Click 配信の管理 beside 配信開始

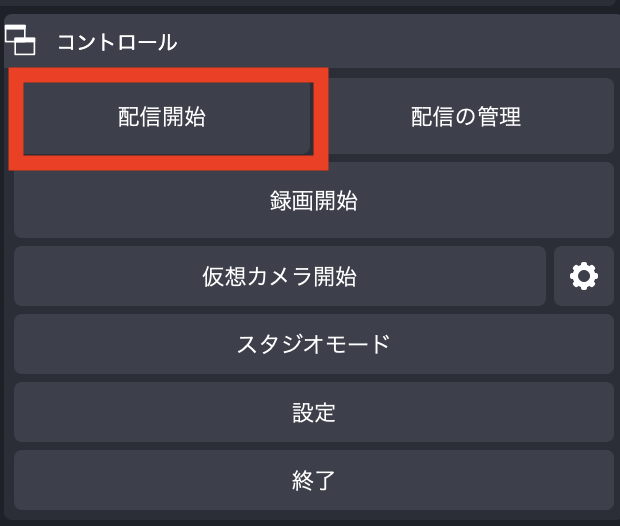coord(466,116)
